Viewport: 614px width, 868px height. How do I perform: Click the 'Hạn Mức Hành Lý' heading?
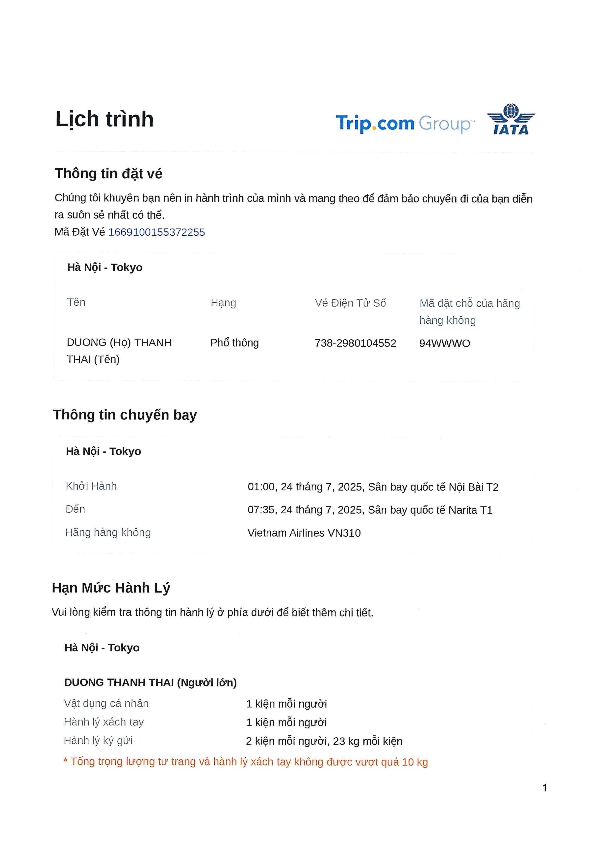(111, 588)
